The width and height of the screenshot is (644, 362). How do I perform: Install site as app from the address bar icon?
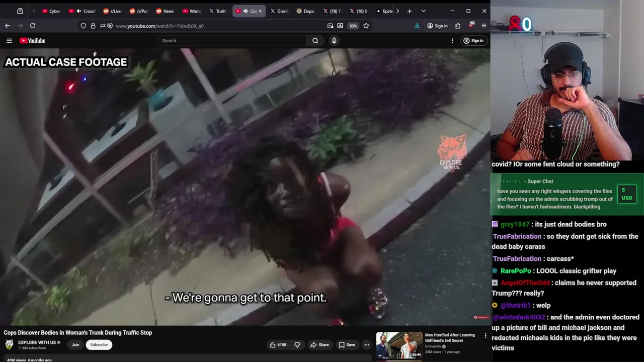[340, 26]
